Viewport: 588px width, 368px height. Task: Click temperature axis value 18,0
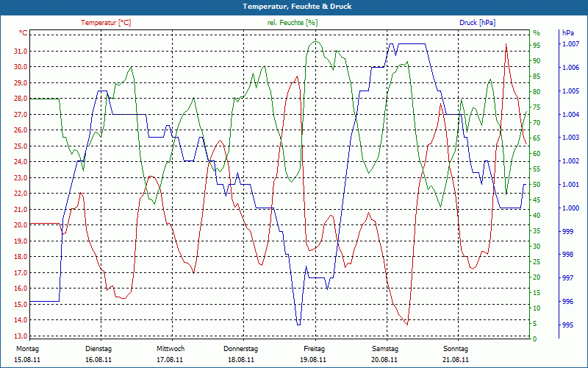point(21,257)
